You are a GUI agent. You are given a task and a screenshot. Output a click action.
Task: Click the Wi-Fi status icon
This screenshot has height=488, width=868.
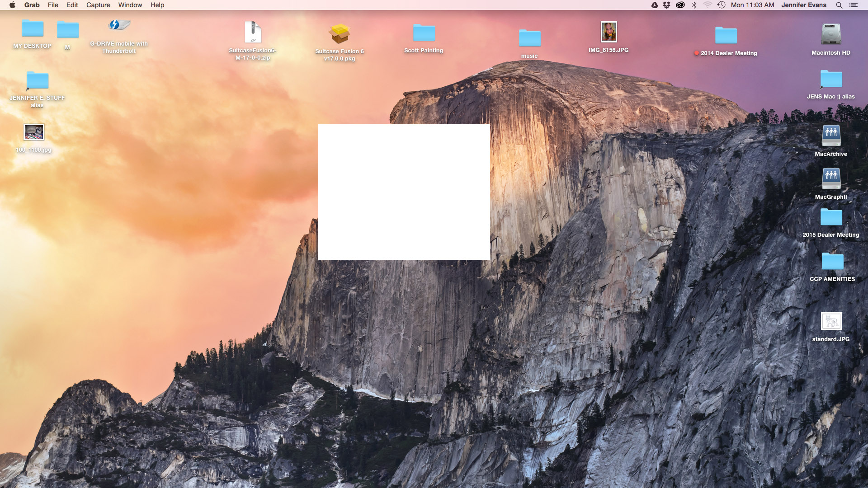[x=708, y=5]
